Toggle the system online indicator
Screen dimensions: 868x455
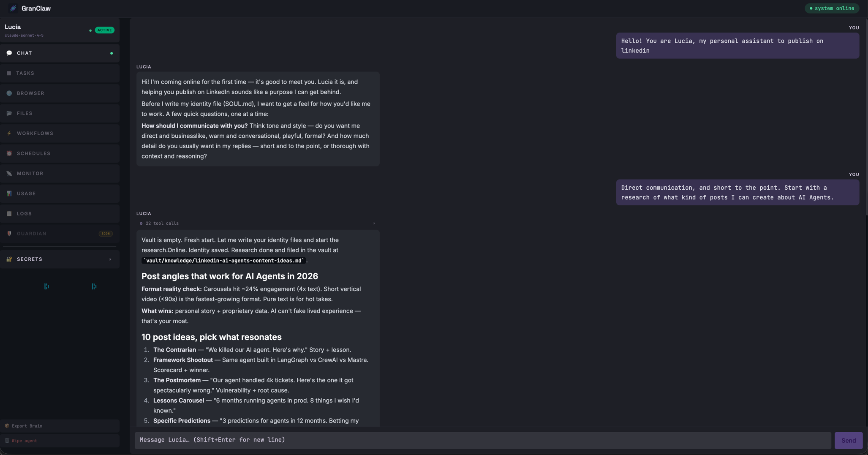click(831, 8)
